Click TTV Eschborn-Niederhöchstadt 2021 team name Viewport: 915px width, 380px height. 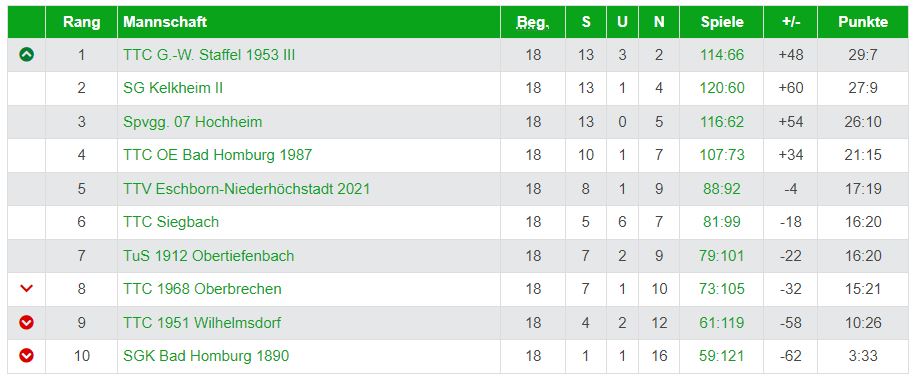[x=246, y=189]
